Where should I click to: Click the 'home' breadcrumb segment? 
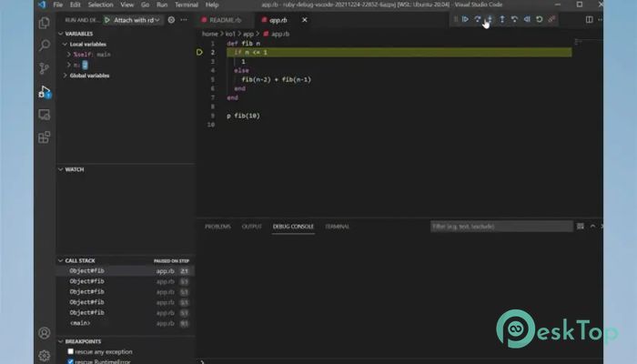tap(210, 35)
